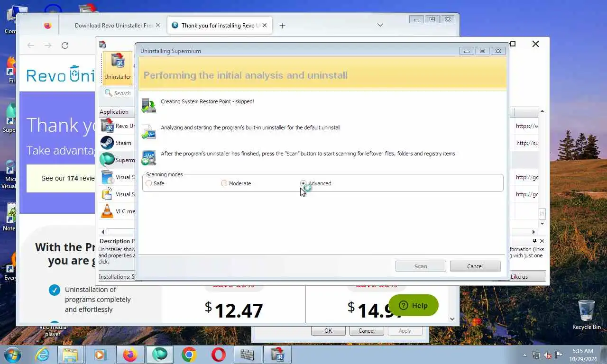Click the Application column header
The height and width of the screenshot is (364, 607).
[x=116, y=112]
